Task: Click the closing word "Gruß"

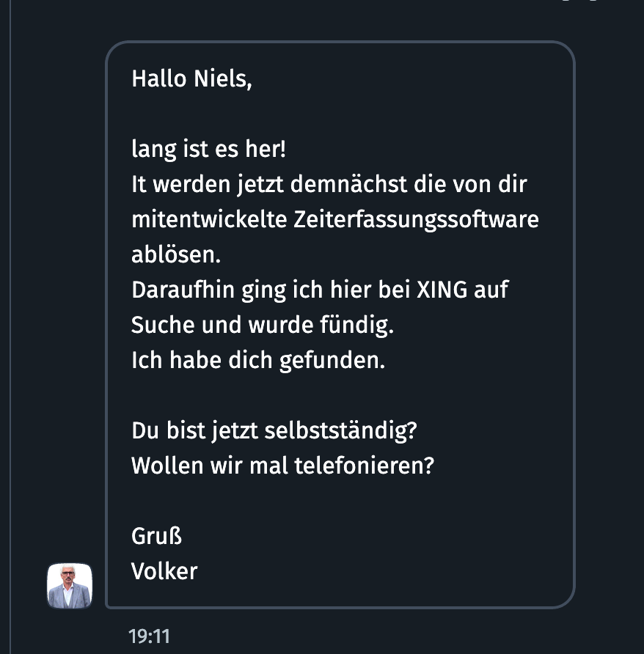Action: click(x=156, y=536)
